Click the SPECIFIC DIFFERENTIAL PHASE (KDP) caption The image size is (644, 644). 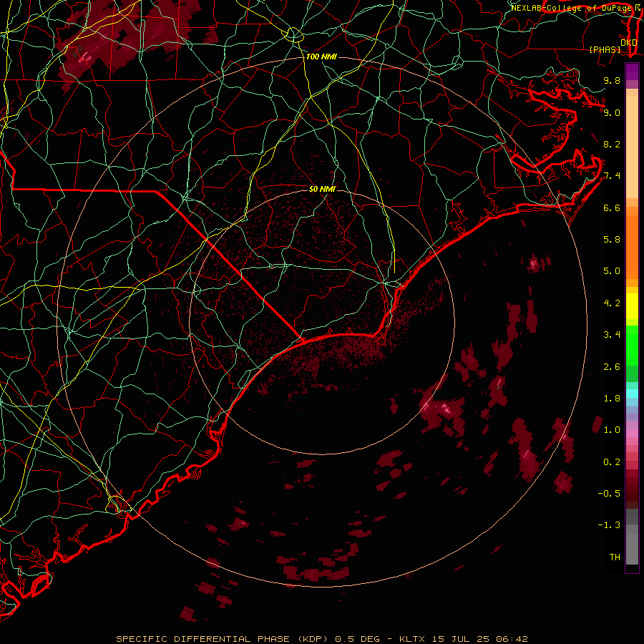click(223, 639)
